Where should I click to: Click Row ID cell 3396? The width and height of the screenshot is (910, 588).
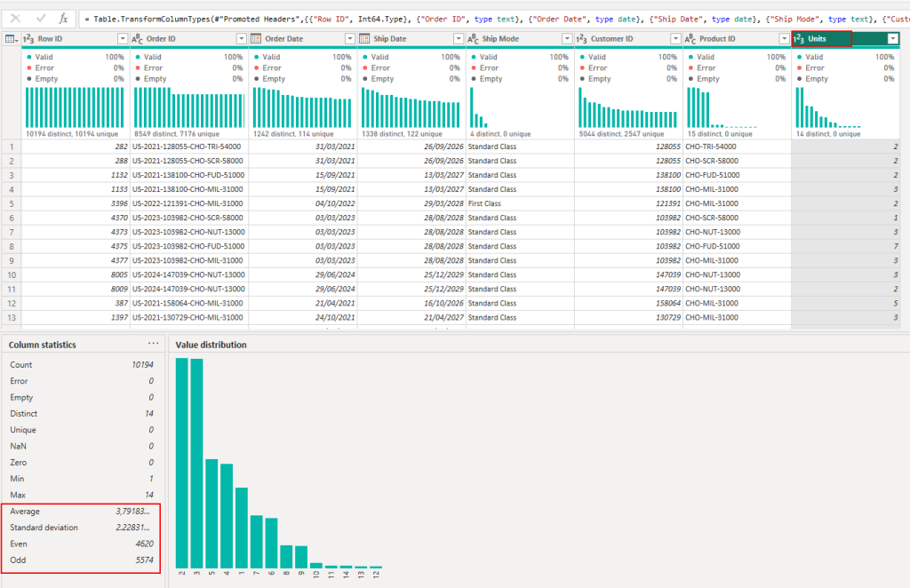click(75, 203)
